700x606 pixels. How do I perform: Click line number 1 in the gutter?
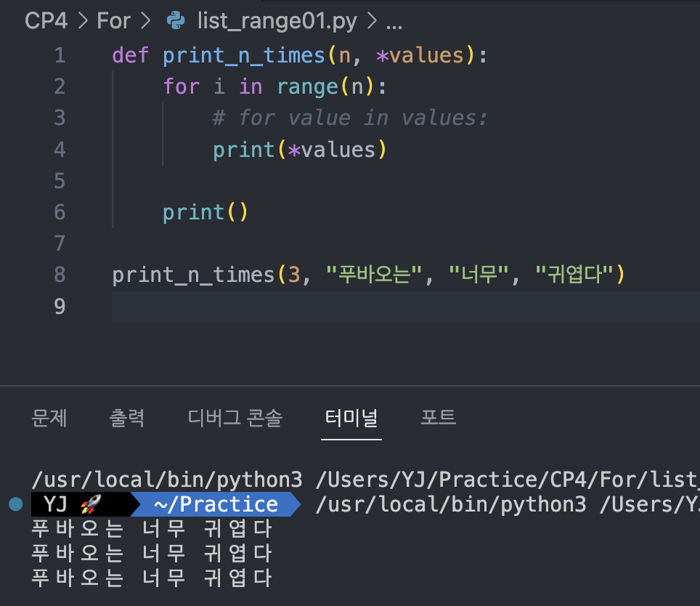pyautogui.click(x=60, y=55)
